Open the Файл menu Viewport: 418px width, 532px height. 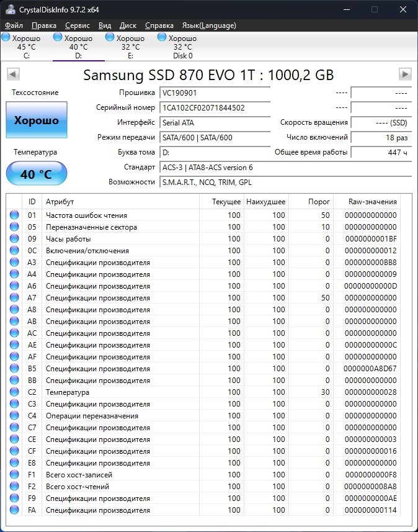(14, 25)
